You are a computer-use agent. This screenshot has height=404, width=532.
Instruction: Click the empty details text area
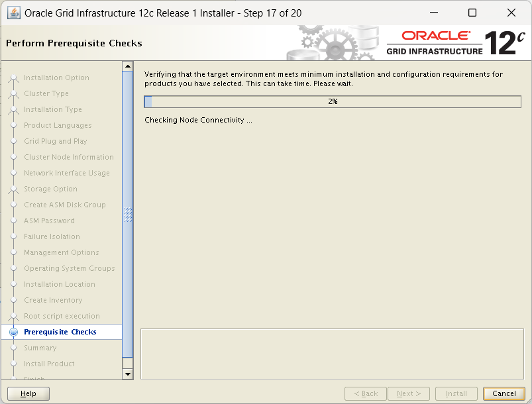(332, 354)
